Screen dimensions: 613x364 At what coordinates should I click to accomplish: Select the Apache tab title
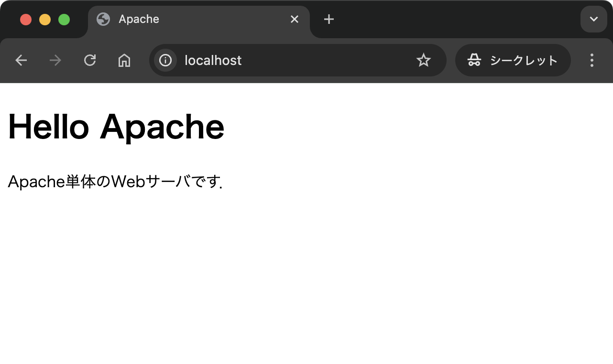click(x=139, y=19)
